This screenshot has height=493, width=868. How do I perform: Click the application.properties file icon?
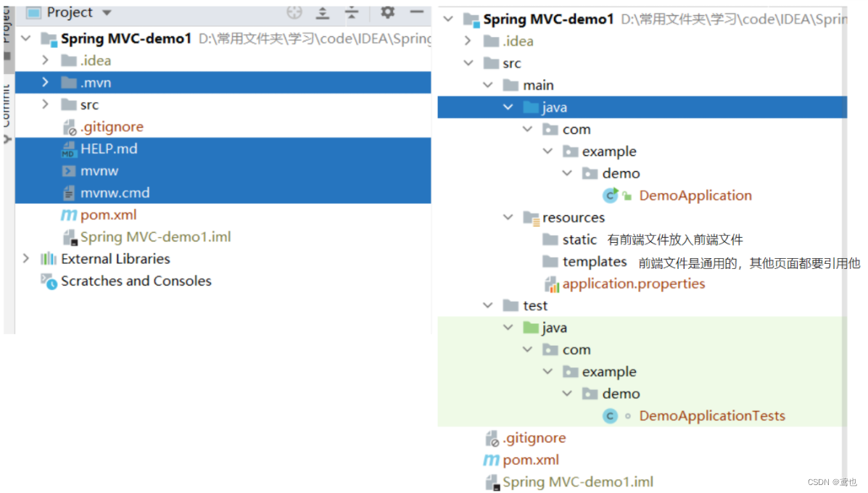coord(552,284)
